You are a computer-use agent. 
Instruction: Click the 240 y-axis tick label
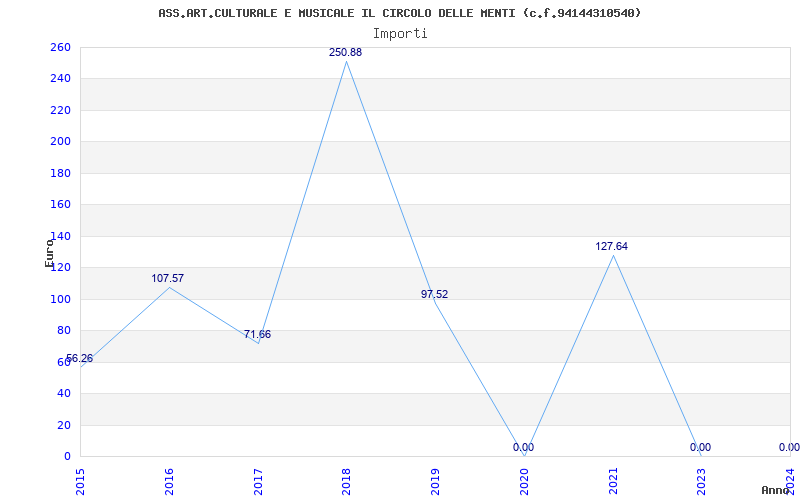pyautogui.click(x=60, y=79)
